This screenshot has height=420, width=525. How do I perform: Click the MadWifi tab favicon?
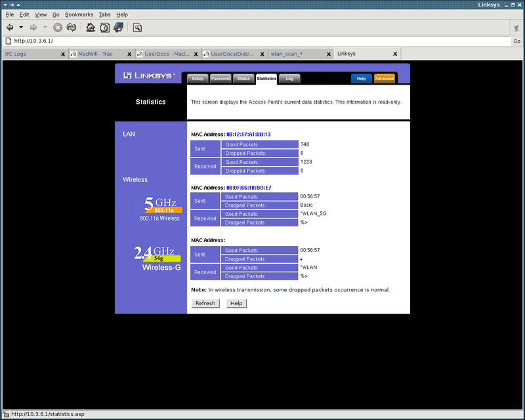point(73,54)
